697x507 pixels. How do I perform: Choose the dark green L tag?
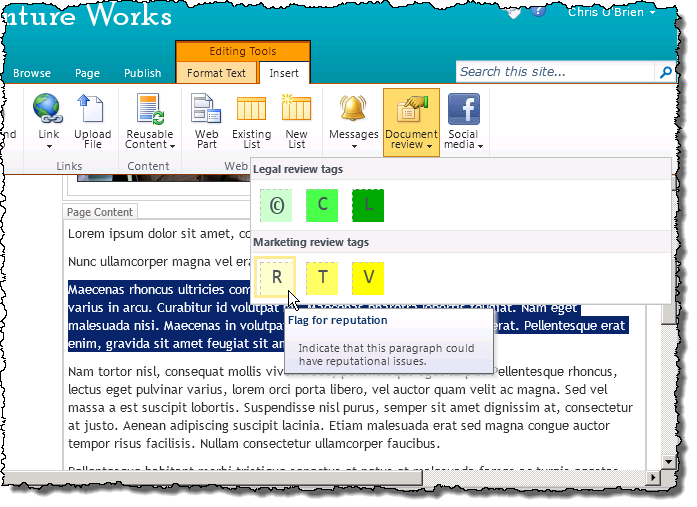click(368, 205)
